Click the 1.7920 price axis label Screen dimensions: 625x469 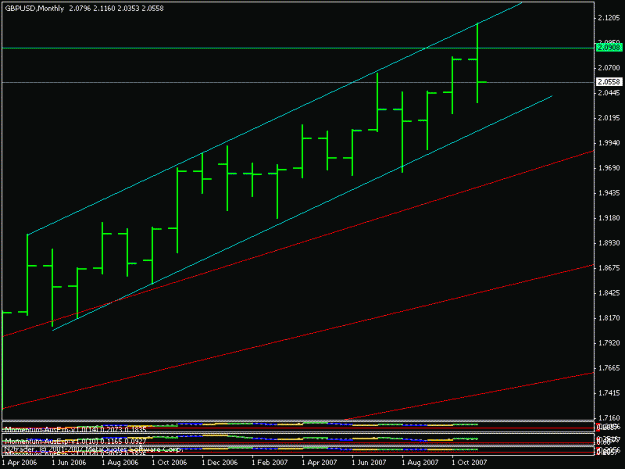click(609, 343)
